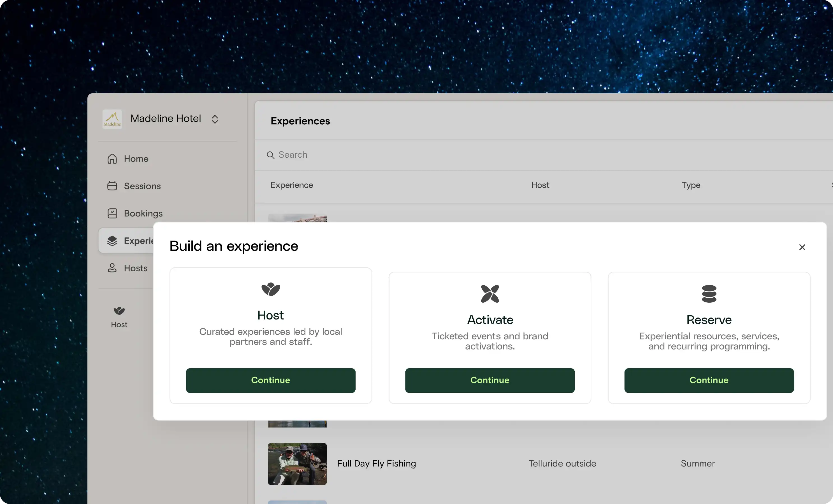
Task: Select the Home icon in the sidebar
Action: 112,158
